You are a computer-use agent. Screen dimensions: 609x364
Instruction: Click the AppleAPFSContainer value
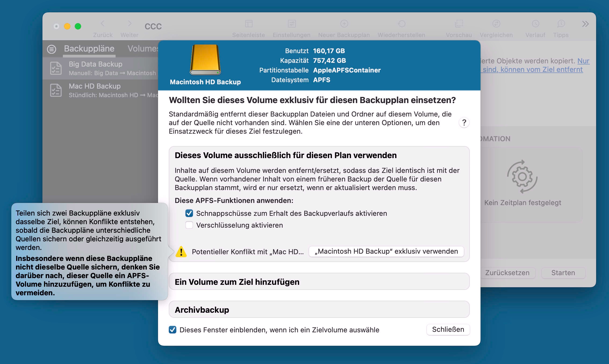[x=347, y=70]
